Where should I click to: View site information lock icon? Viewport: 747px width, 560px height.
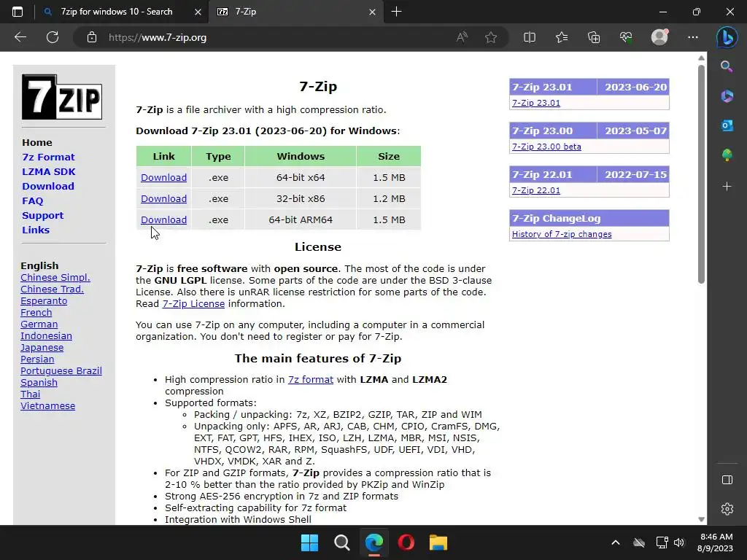92,37
